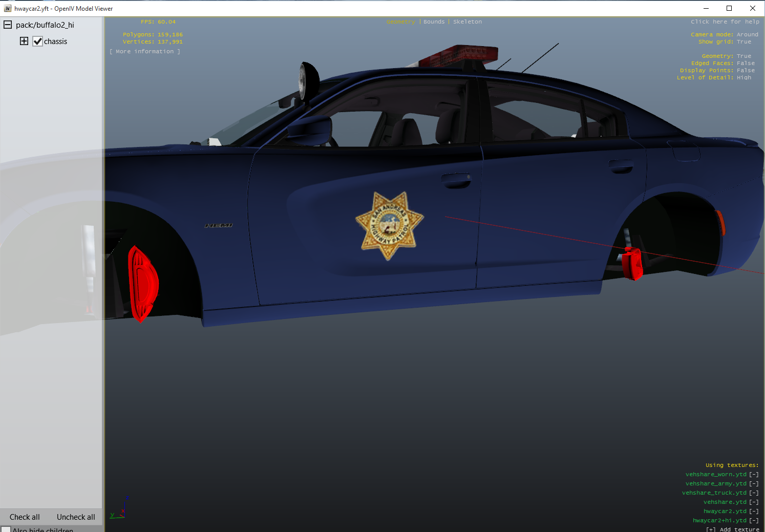Remove hwaycar2.ytd texture with [-]
The width and height of the screenshot is (765, 532).
(x=754, y=511)
